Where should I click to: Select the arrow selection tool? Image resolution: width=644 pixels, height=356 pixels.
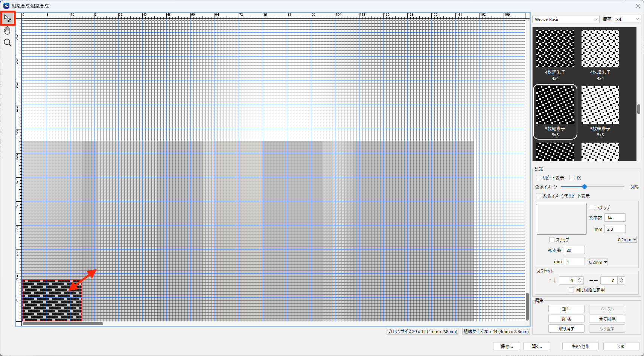point(8,18)
